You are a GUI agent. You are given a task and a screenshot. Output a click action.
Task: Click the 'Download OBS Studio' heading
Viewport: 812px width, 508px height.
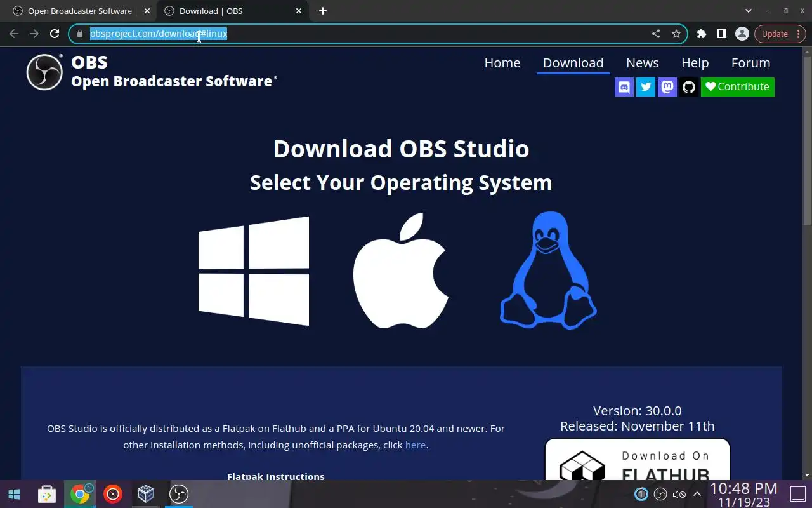pos(401,149)
